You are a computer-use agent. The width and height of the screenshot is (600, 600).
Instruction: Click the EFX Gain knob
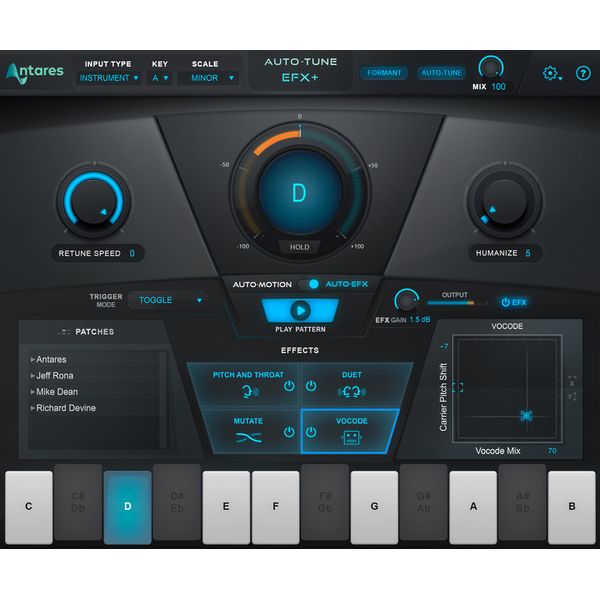(x=406, y=300)
